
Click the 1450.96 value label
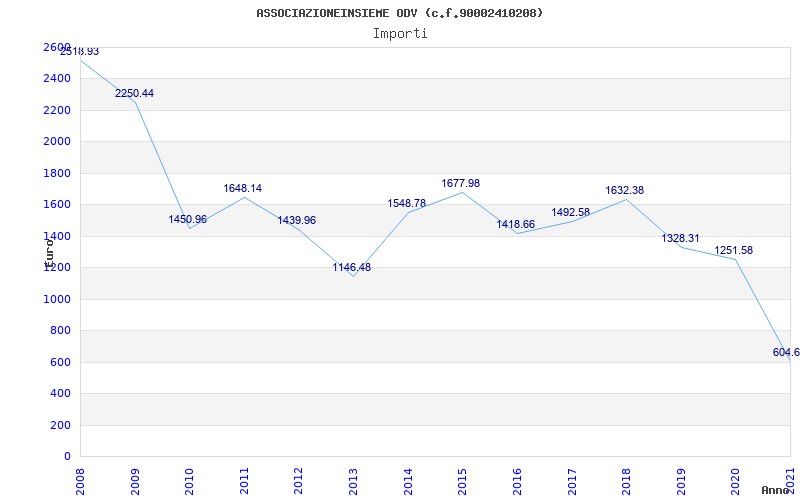tap(188, 219)
